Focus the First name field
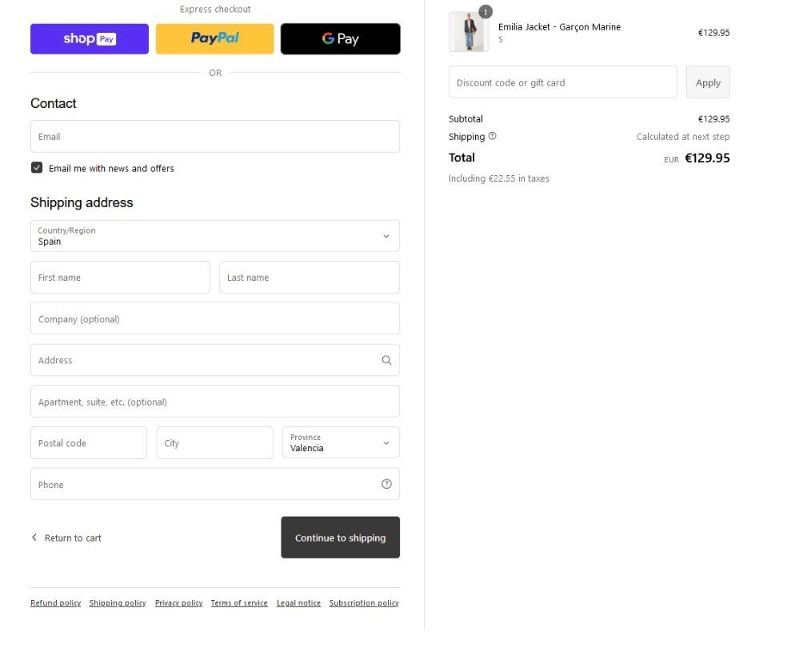Viewport: 787px width, 672px height. (x=120, y=277)
